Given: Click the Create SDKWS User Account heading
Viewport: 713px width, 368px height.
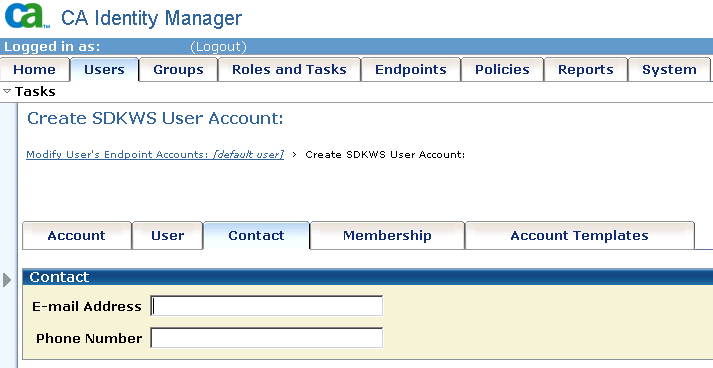Looking at the screenshot, I should 155,118.
